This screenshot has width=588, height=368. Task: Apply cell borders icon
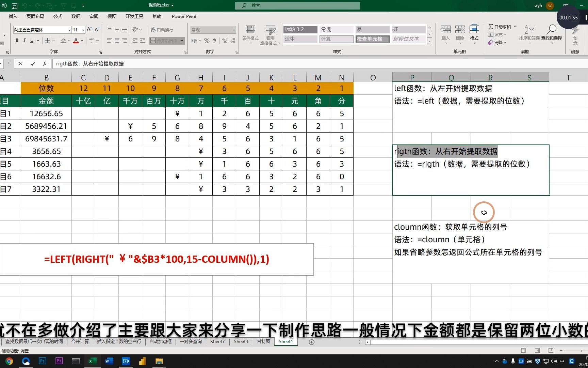click(48, 41)
